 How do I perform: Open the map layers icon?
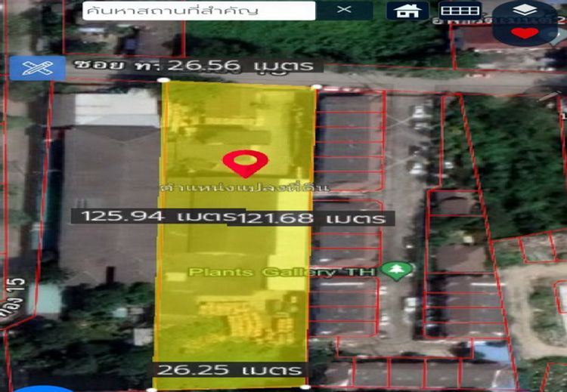[x=525, y=11]
